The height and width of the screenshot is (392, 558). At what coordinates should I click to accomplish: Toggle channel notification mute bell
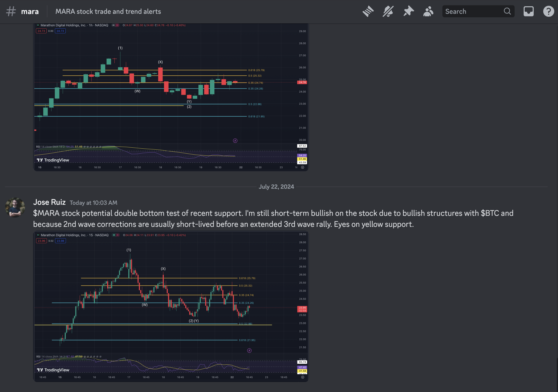[x=388, y=12]
